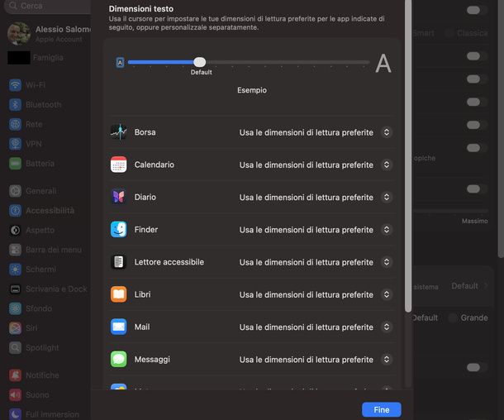The image size is (504, 420).
Task: Open Siri icon in sidebar
Action: [x=15, y=328]
